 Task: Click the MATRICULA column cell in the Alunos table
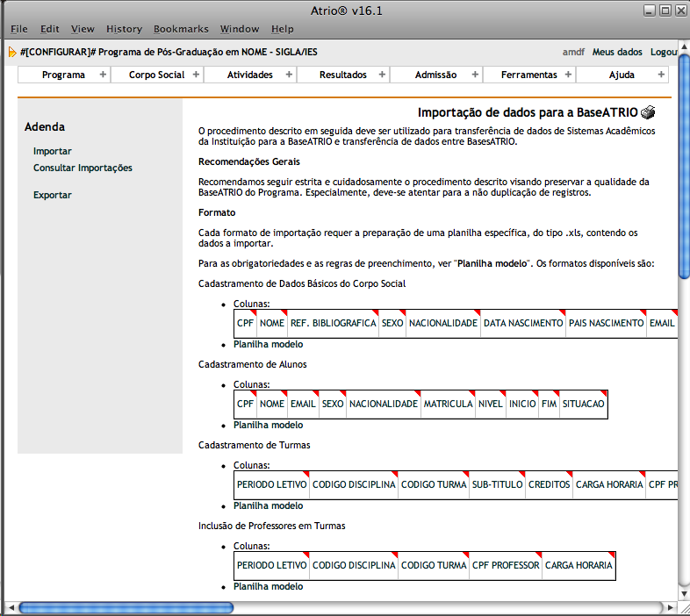click(448, 404)
